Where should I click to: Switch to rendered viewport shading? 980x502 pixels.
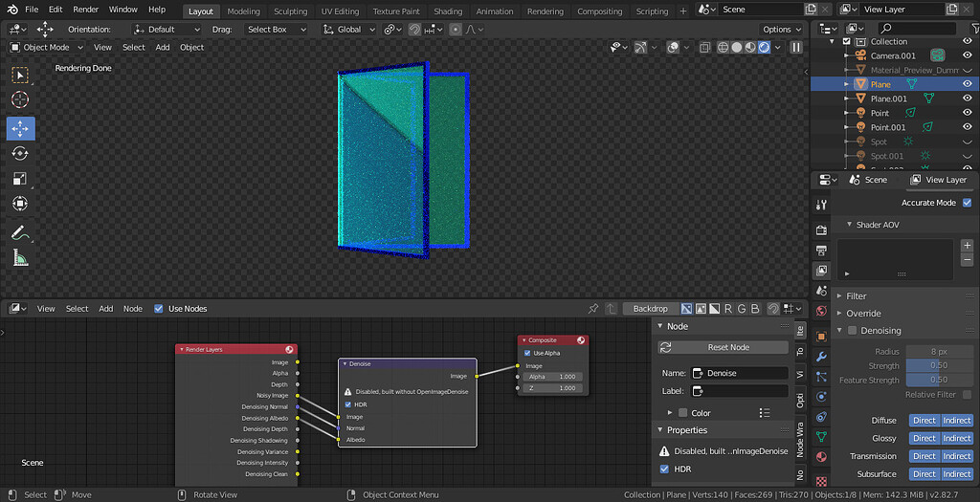[x=764, y=48]
